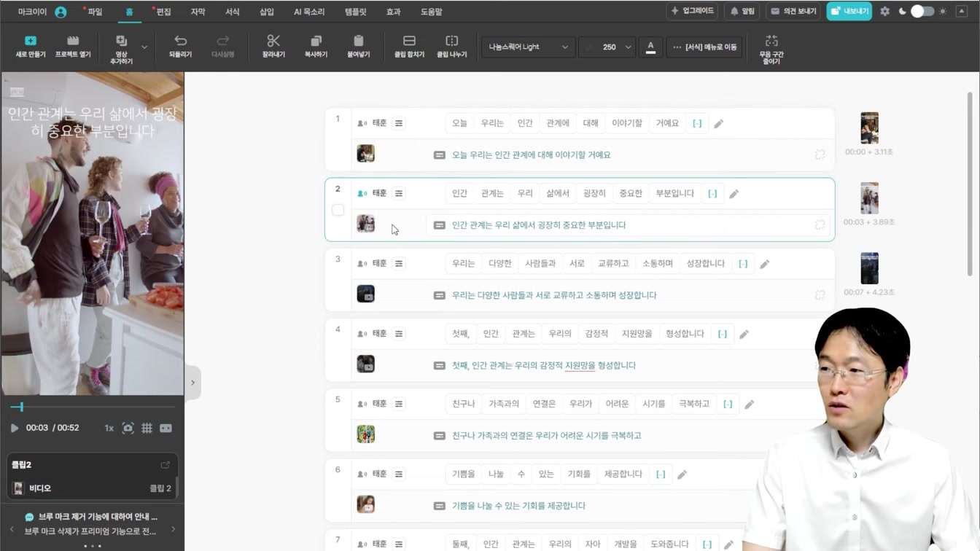This screenshot has width=980, height=551.
Task: Click the 영상 추가하기 icon
Action: (x=121, y=49)
